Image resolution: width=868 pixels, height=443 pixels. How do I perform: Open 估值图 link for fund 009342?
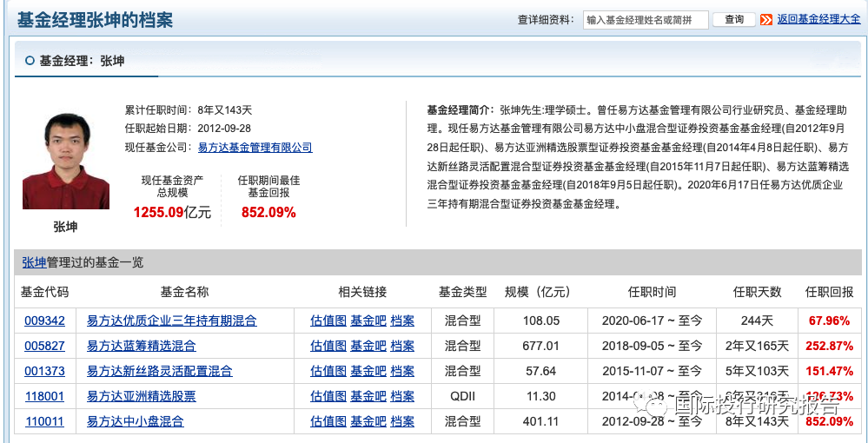(328, 321)
